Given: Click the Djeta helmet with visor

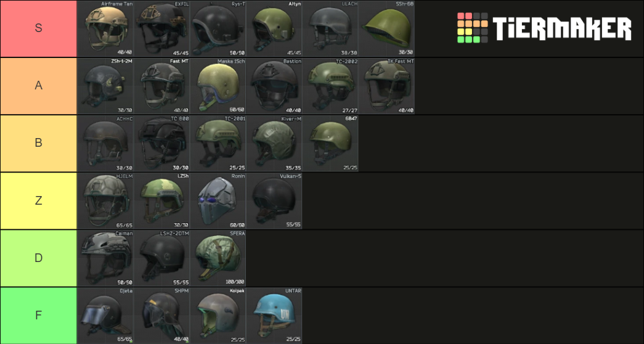Looking at the screenshot, I should [105, 315].
